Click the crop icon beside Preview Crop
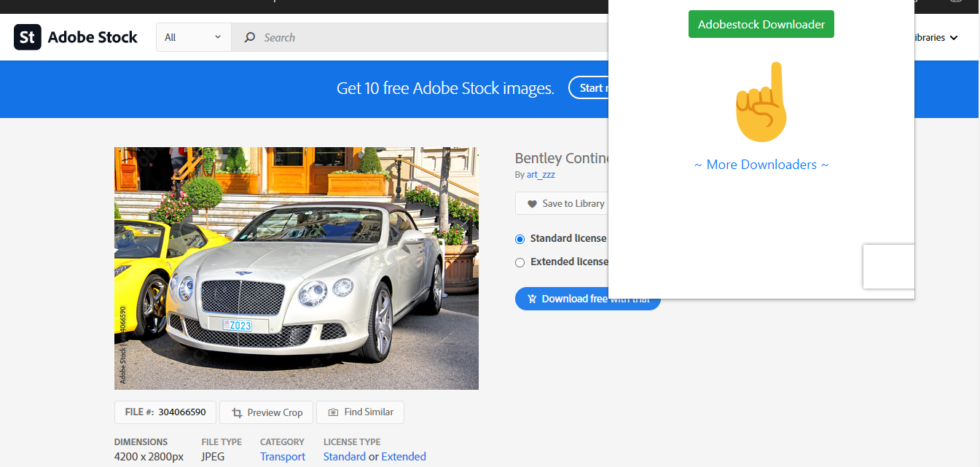980x467 pixels. (x=237, y=412)
